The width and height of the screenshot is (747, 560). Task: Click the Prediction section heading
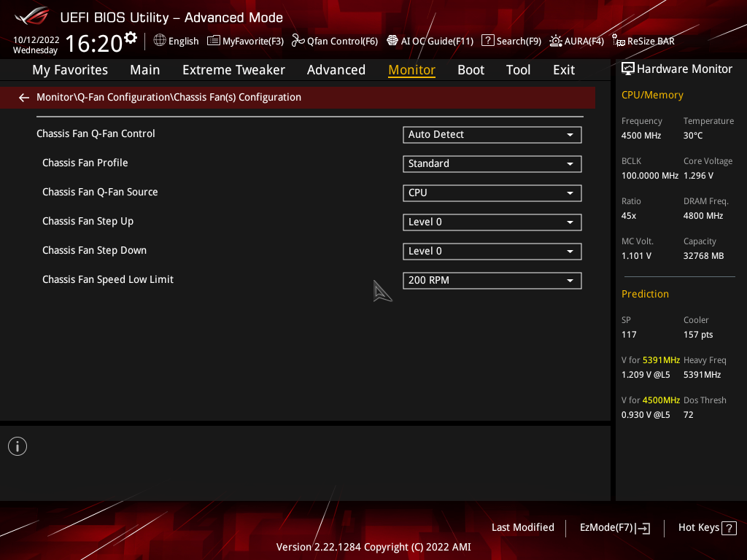tap(645, 295)
